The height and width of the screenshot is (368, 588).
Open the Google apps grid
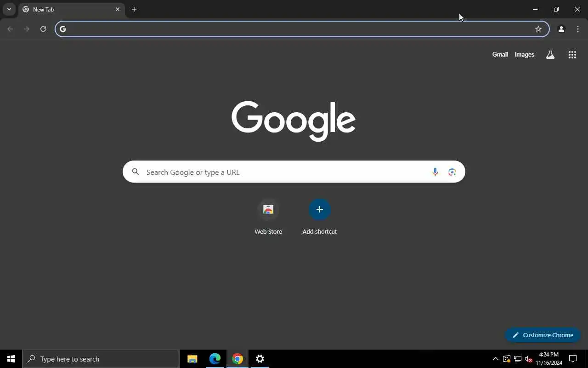pos(572,55)
